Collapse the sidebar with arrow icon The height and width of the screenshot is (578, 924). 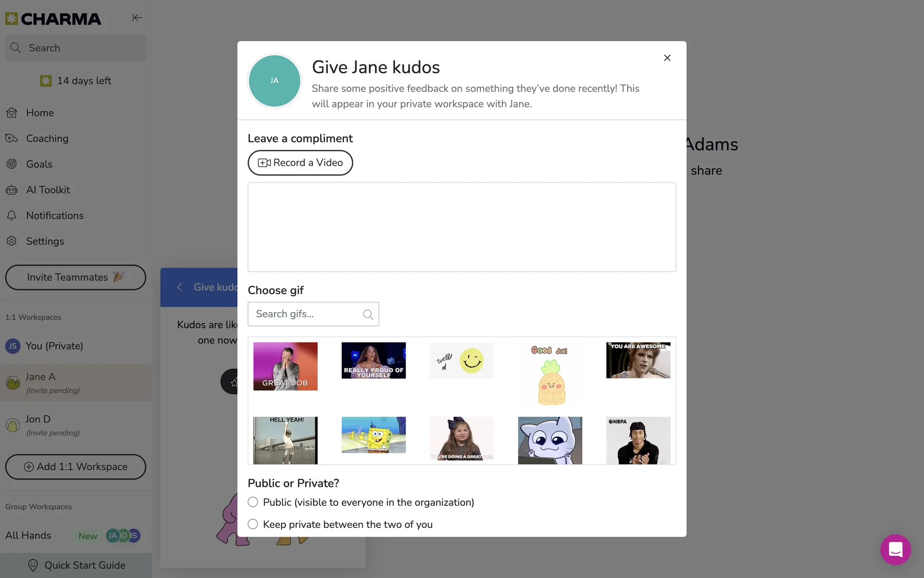point(137,18)
